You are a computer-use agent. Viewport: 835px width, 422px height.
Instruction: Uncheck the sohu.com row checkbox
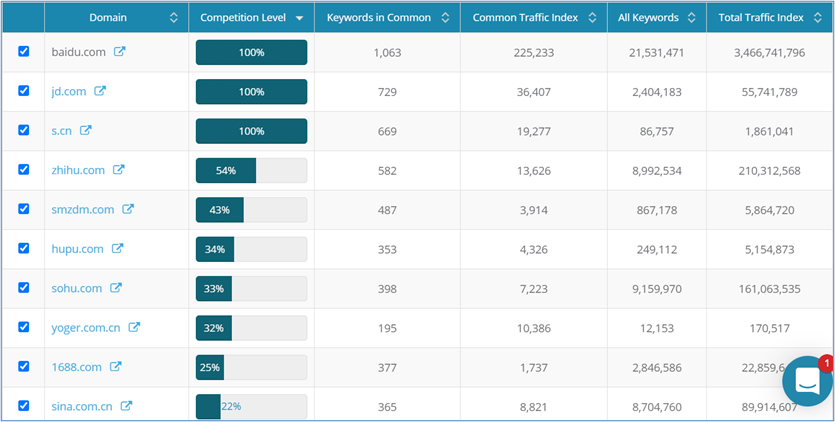point(23,288)
